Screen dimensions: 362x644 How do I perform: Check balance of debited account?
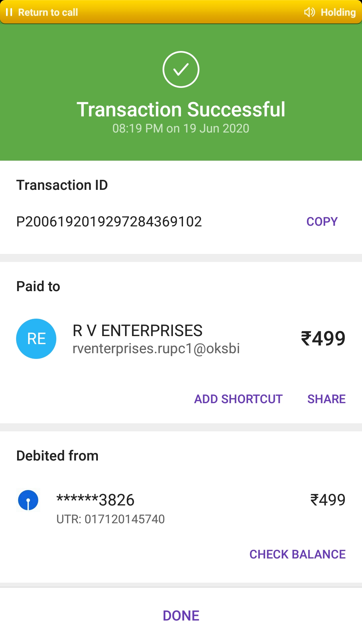pos(297,554)
